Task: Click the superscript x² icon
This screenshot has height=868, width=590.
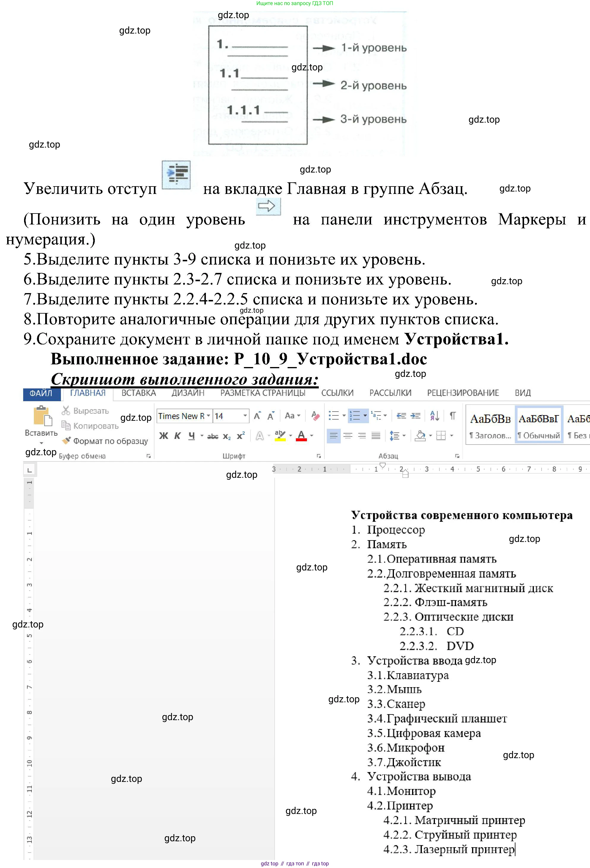Action: pyautogui.click(x=241, y=436)
